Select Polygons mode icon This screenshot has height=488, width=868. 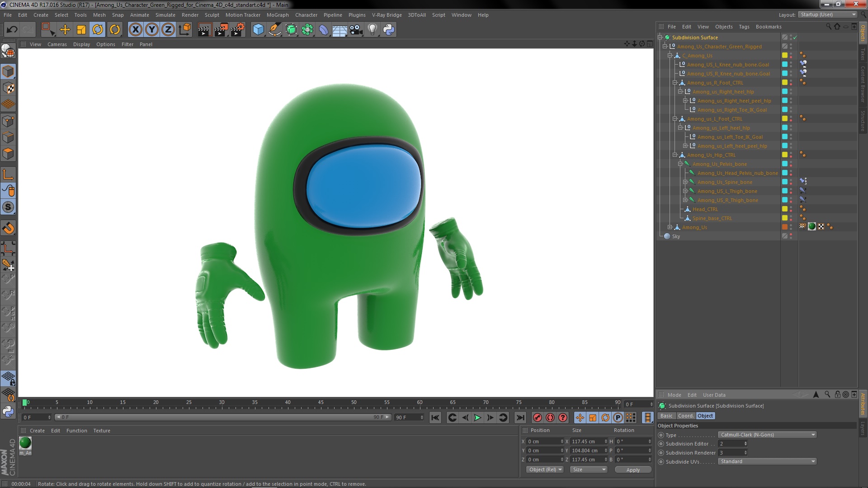pyautogui.click(x=8, y=154)
